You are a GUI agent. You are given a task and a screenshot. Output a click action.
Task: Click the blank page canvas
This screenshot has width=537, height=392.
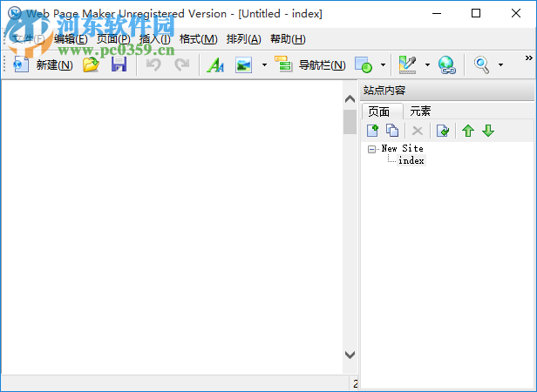(172, 226)
